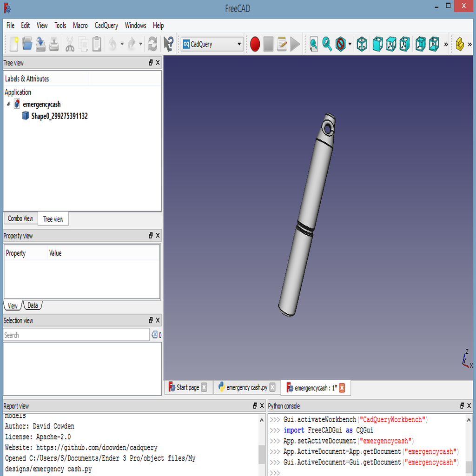476x476 pixels.
Task: Open the Tools menu
Action: point(60,26)
